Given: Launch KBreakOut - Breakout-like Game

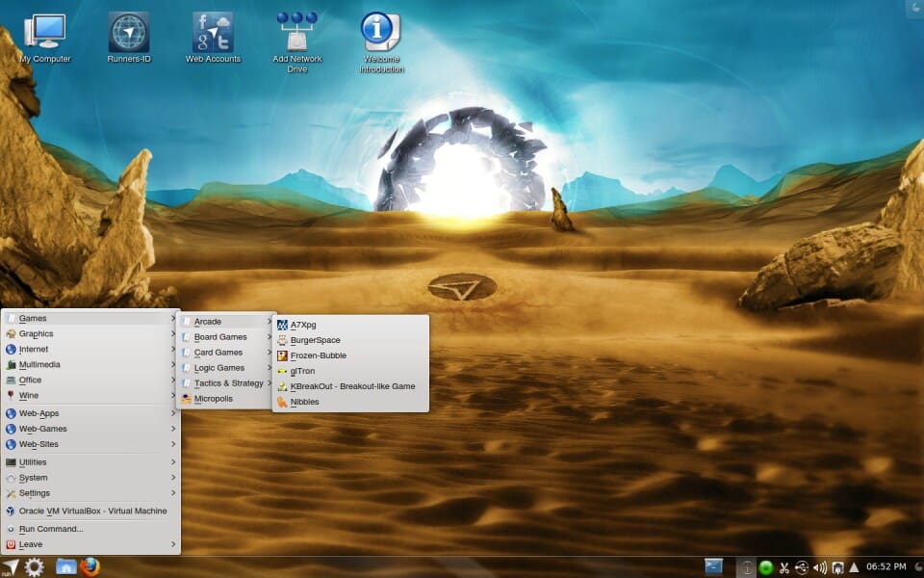Looking at the screenshot, I should coord(350,385).
